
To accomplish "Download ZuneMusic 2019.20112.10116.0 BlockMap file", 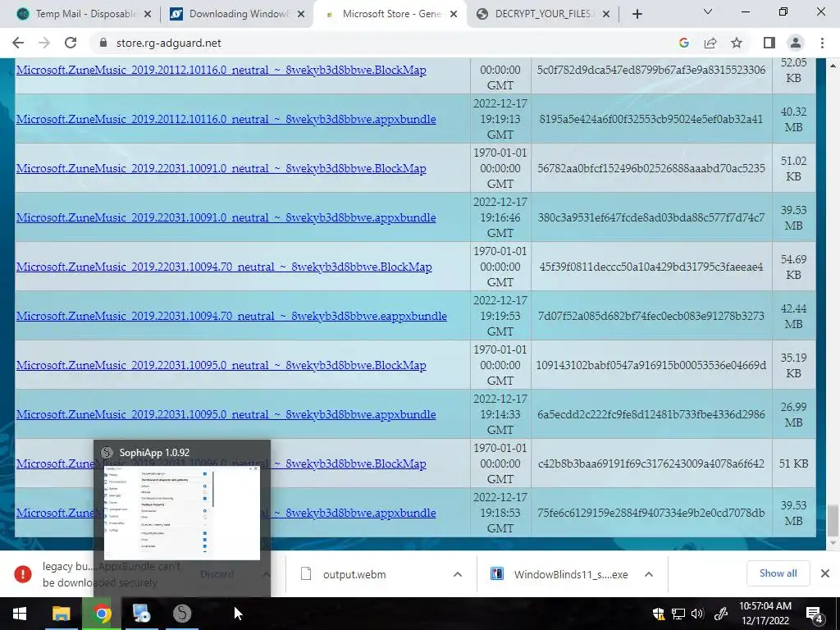I will 221,70.
